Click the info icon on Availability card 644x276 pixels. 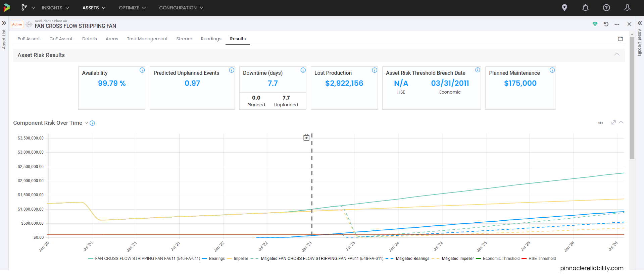tap(142, 70)
